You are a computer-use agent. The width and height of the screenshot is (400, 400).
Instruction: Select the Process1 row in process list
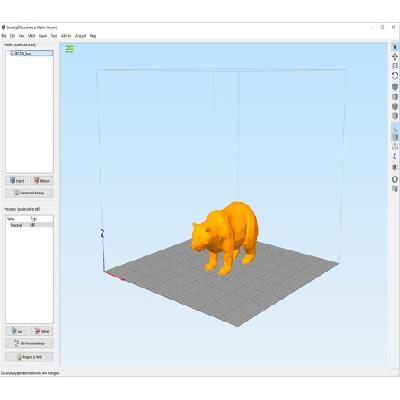[29, 225]
